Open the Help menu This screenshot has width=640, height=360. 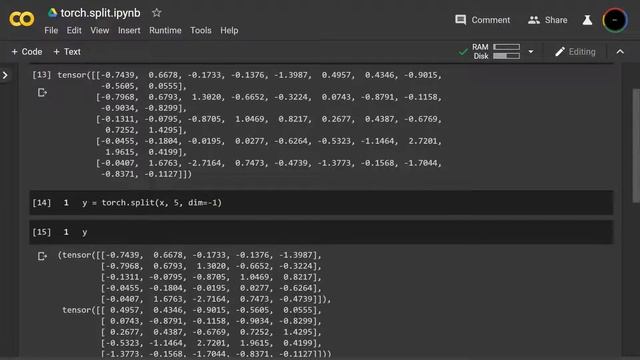(229, 31)
